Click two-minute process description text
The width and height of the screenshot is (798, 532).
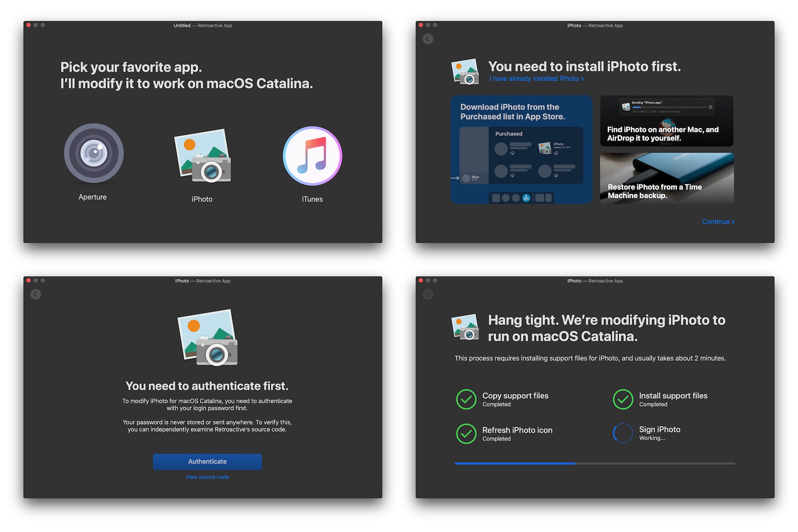point(590,358)
